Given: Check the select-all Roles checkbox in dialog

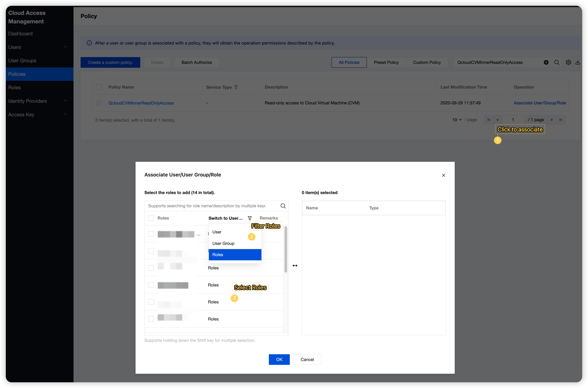Looking at the screenshot, I should point(151,218).
